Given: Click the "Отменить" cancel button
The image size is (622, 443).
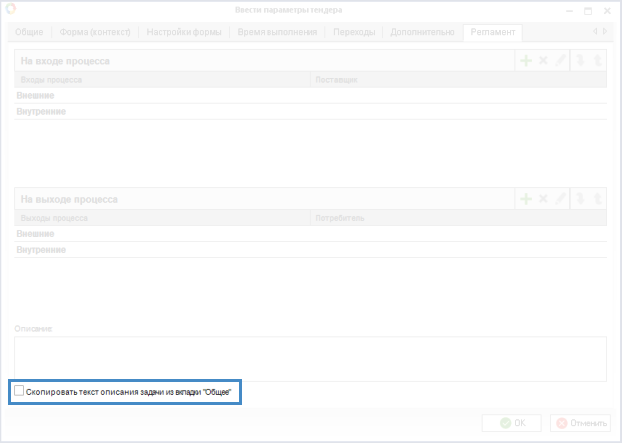Looking at the screenshot, I should pyautogui.click(x=580, y=423).
